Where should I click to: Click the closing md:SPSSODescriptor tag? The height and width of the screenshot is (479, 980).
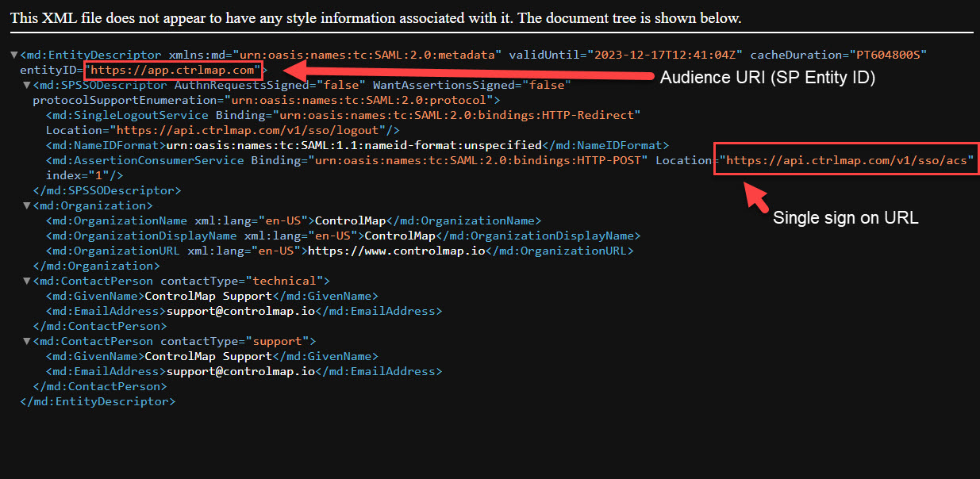107,190
